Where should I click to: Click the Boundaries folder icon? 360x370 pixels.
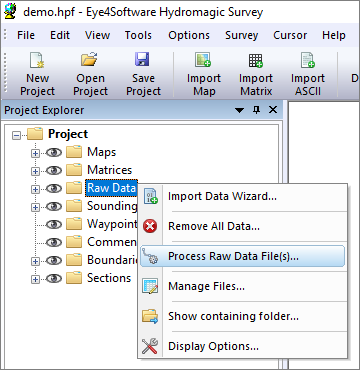[74, 260]
